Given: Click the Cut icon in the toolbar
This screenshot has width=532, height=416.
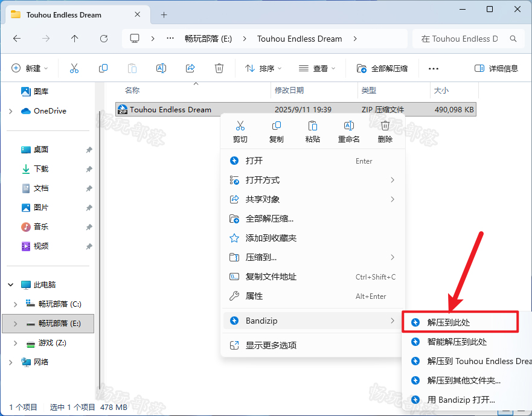Looking at the screenshot, I should pyautogui.click(x=74, y=68).
